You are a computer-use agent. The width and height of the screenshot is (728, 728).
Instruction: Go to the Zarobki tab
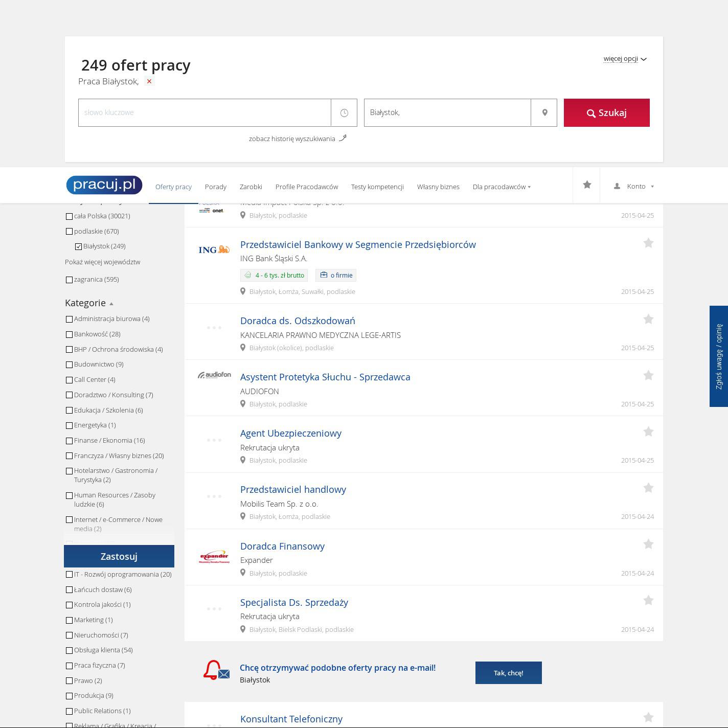(251, 187)
